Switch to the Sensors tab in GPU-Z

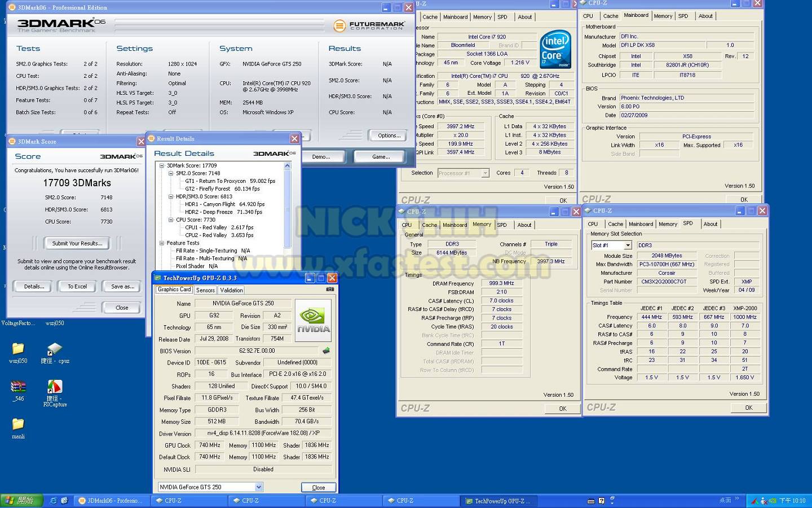(205, 290)
